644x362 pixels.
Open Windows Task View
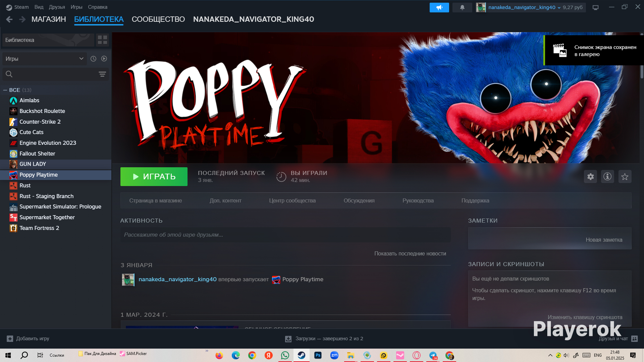click(40, 355)
